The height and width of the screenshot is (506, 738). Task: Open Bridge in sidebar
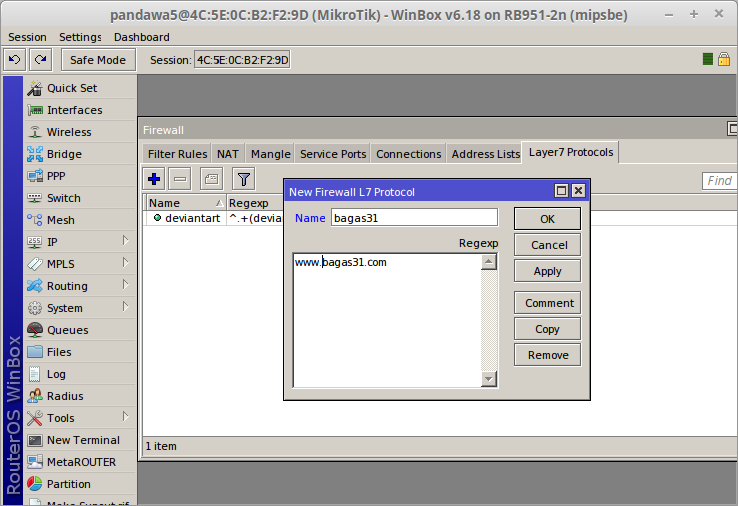click(80, 154)
